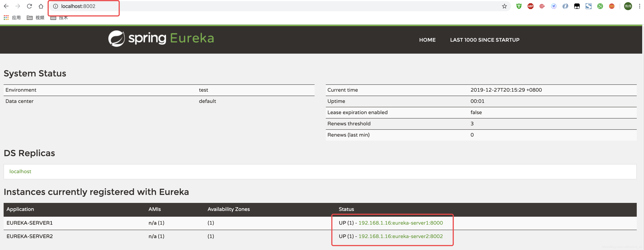Open the ABP Adblock Plus extension

[x=530, y=6]
